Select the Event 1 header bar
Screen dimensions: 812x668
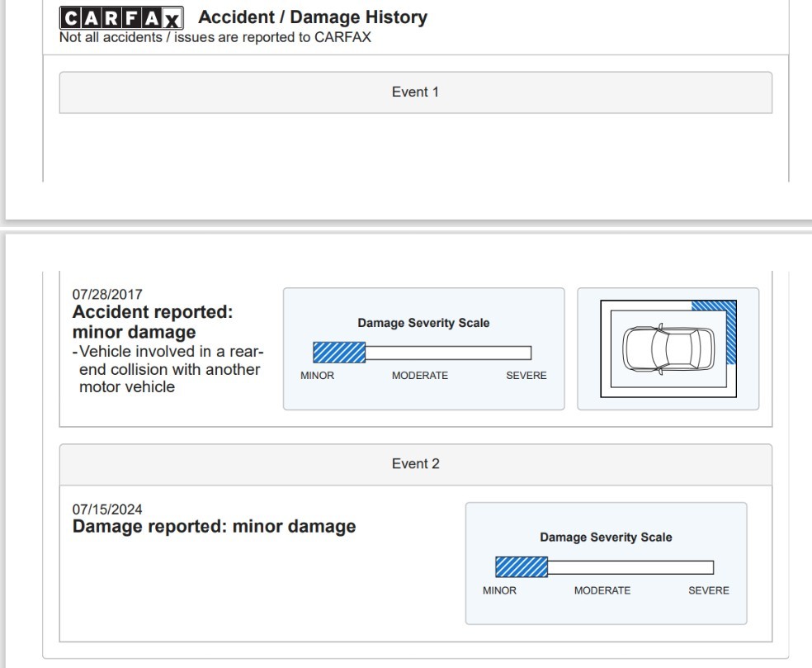point(416,92)
